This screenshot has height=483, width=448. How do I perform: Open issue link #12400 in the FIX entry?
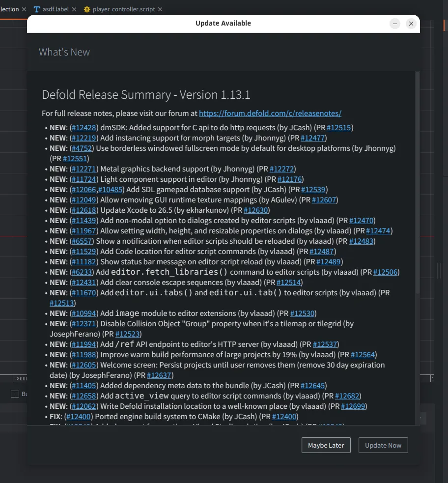point(79,417)
